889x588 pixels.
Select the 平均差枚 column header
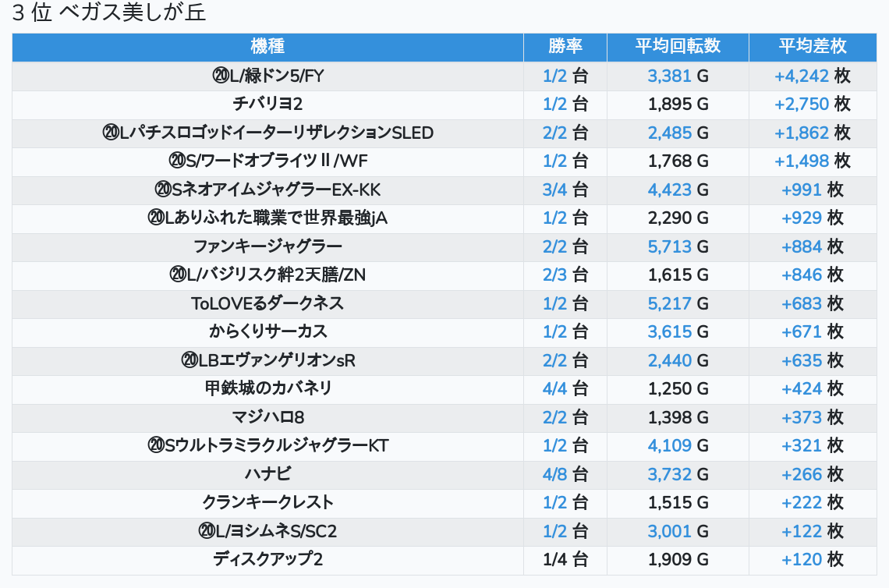(x=812, y=47)
